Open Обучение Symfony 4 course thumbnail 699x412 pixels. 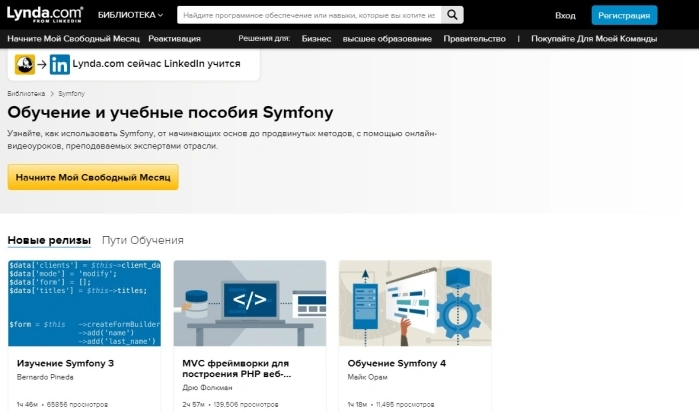point(415,303)
